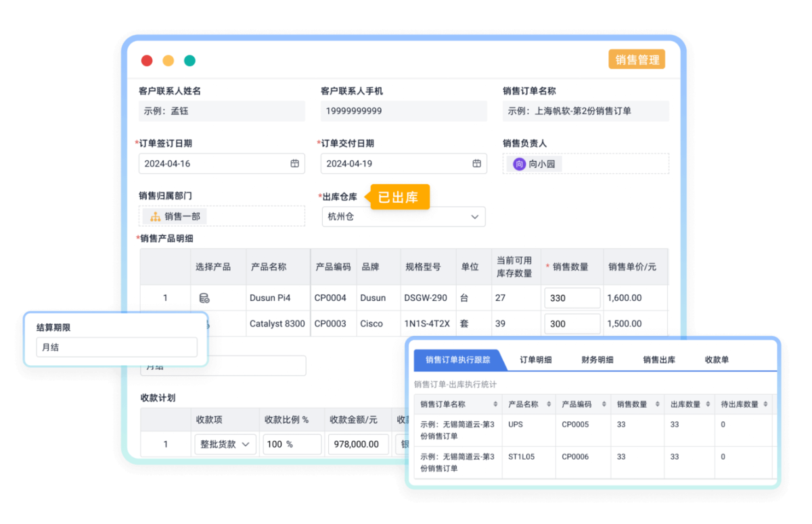Open the 订单交付日期 calendar picker icon
The image size is (812, 524).
coord(476,164)
